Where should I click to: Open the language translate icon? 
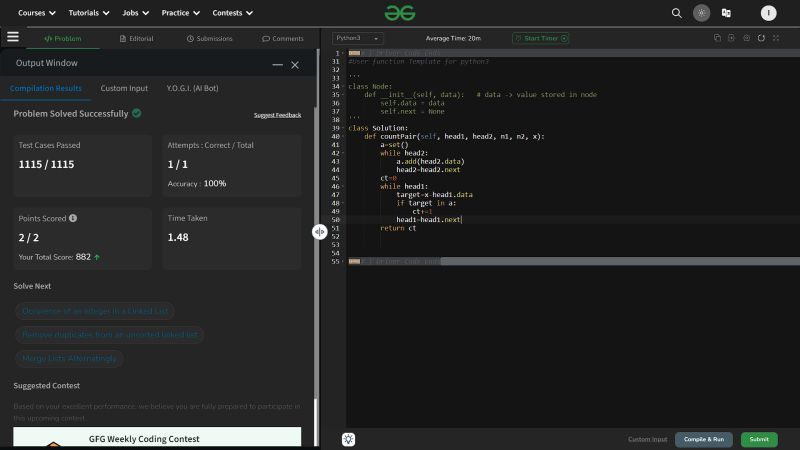pyautogui.click(x=726, y=13)
